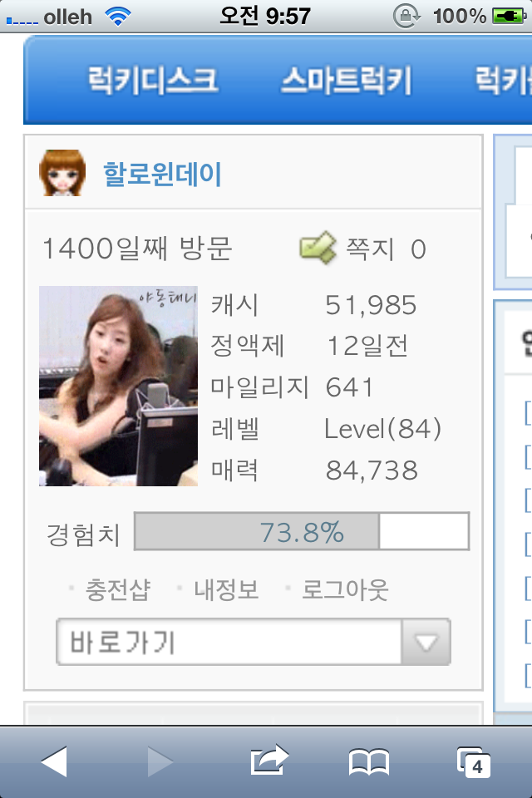This screenshot has width=532, height=798.
Task: Switch to the 럭키디스크 tab
Action: 153,81
